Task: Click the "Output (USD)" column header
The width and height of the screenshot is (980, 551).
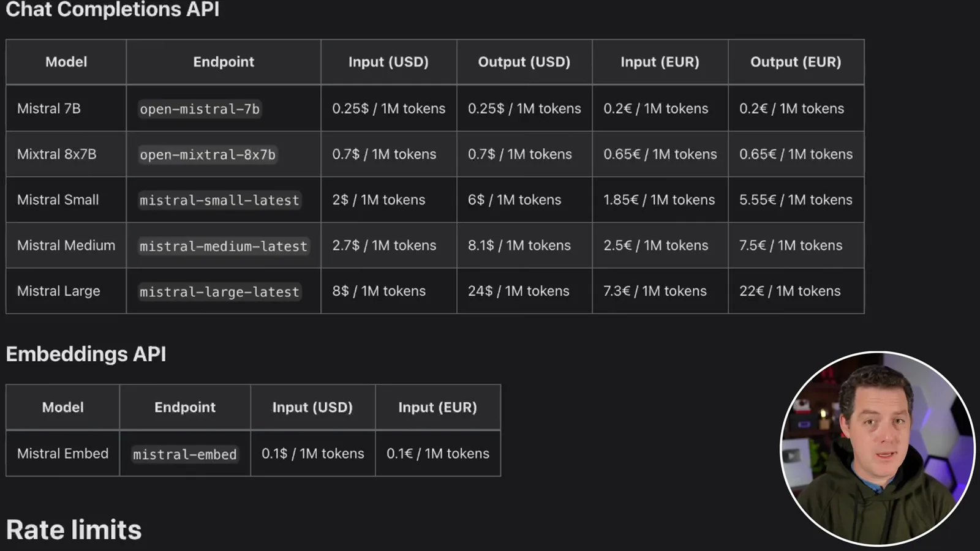Action: 524,62
